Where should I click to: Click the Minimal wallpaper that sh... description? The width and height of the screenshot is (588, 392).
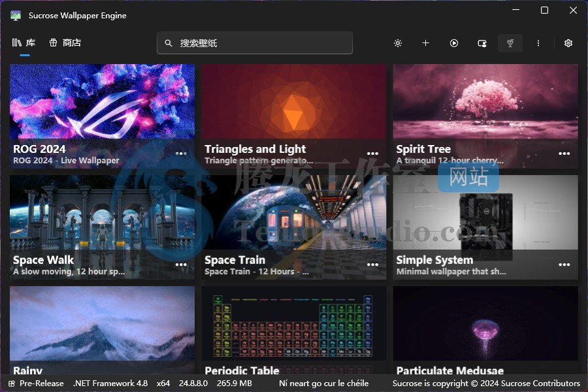tap(451, 272)
